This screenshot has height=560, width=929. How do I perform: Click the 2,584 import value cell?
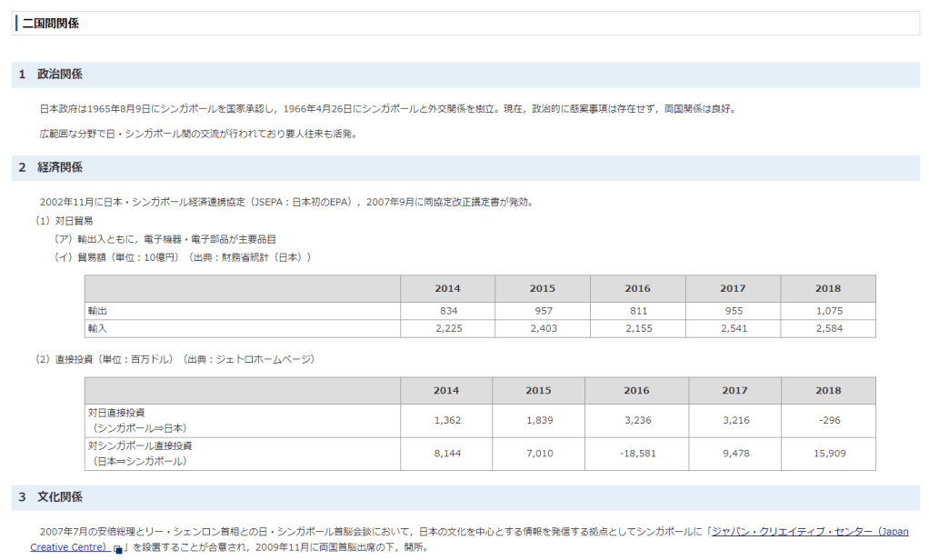coord(827,328)
